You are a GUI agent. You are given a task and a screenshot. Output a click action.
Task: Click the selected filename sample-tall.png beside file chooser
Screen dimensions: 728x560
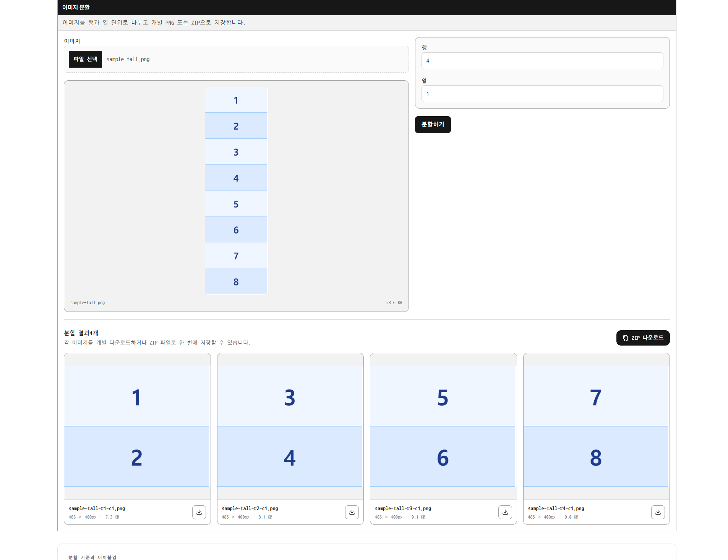pyautogui.click(x=128, y=59)
